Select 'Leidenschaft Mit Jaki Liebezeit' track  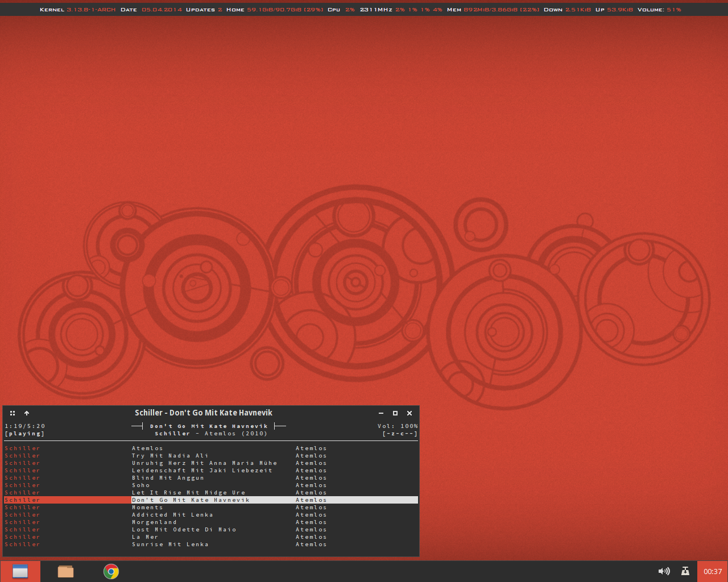(x=211, y=471)
